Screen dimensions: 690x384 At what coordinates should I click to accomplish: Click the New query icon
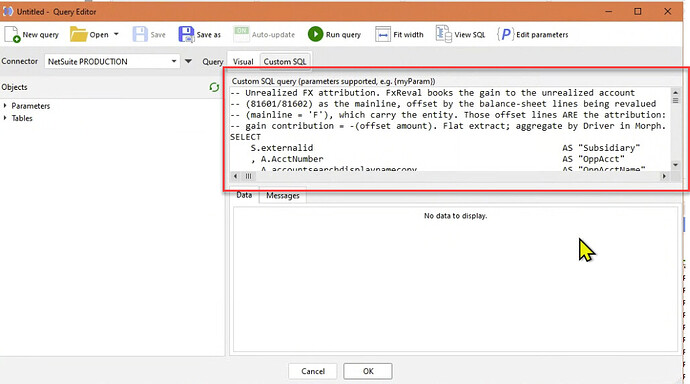[12, 34]
